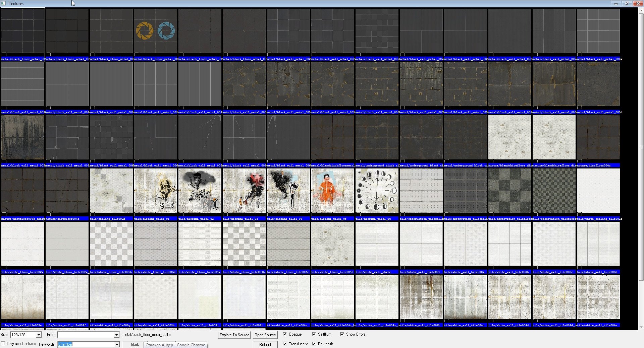Toggle the Opaque checkbox
Screen dimensions: 644x348
[x=285, y=334]
